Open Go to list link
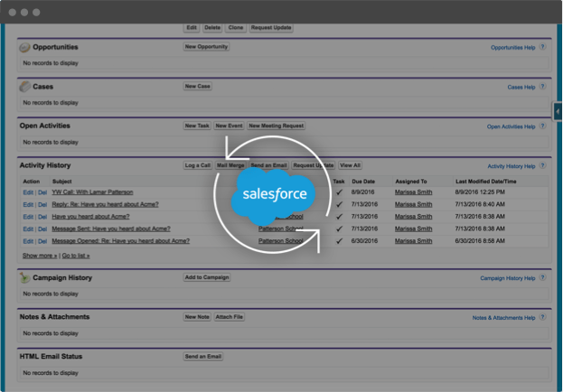Viewport: 563px width, 392px height. click(76, 256)
